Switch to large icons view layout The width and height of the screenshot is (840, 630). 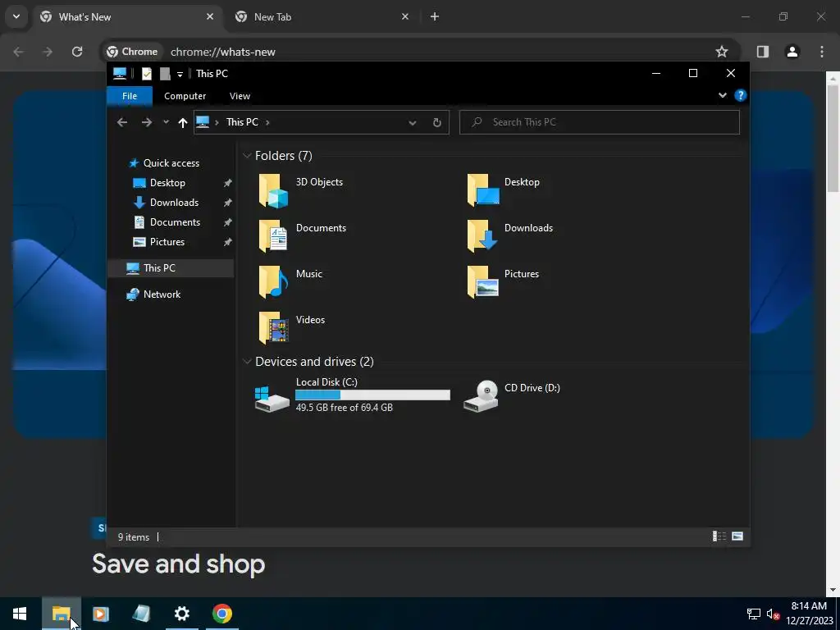pyautogui.click(x=737, y=536)
